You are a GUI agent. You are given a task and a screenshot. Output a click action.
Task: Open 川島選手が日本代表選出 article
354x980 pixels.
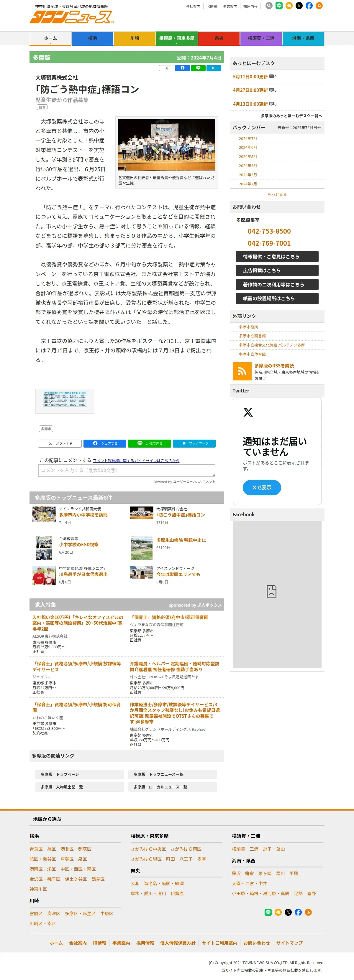click(x=83, y=575)
